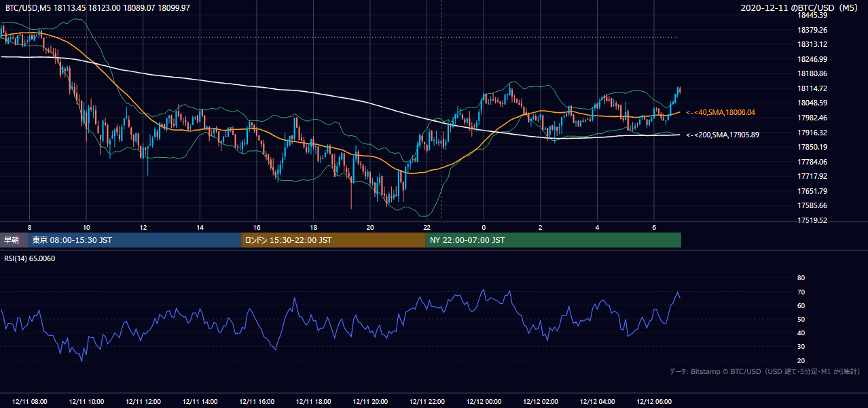Click hour tick '18' under price chart
Screen dimensions: 868x408
pyautogui.click(x=313, y=227)
